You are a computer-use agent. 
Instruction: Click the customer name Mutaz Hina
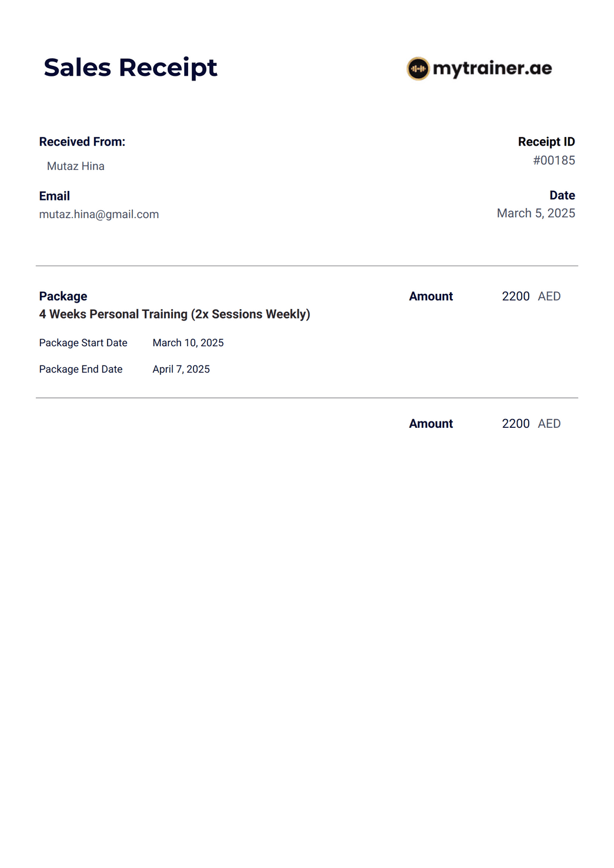[x=76, y=166]
